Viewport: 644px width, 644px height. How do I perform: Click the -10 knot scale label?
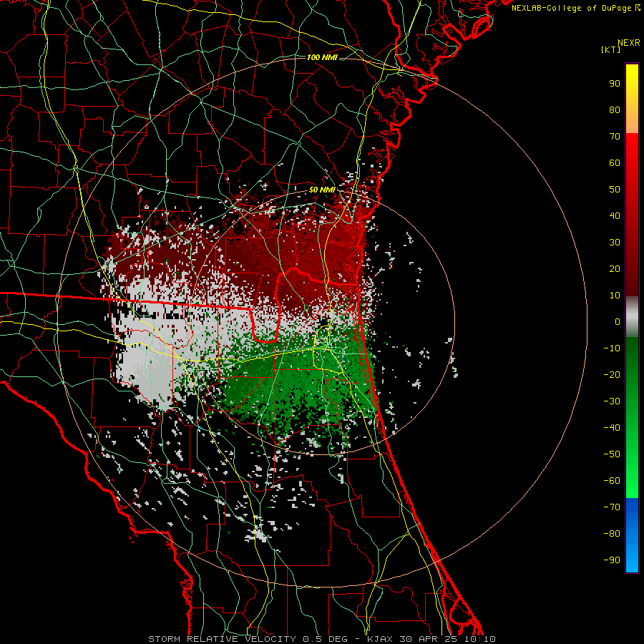point(612,348)
